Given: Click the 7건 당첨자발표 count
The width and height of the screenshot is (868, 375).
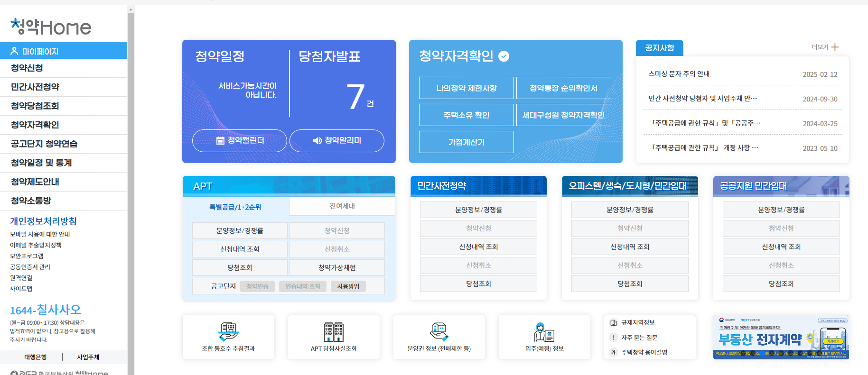Looking at the screenshot, I should pyautogui.click(x=360, y=97).
